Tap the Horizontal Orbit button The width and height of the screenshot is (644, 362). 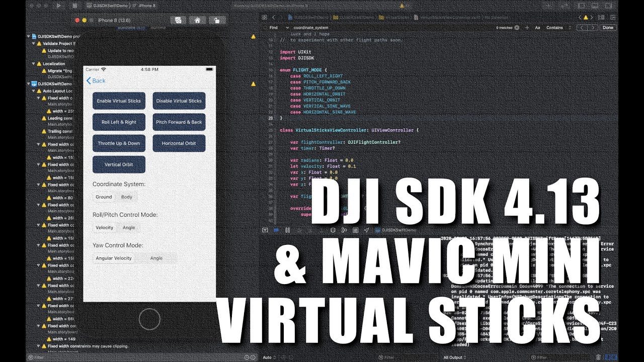pyautogui.click(x=179, y=143)
